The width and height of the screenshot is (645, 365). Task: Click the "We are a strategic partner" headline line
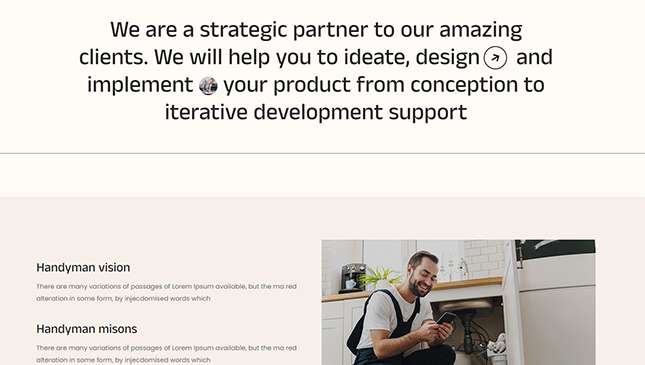tap(316, 30)
